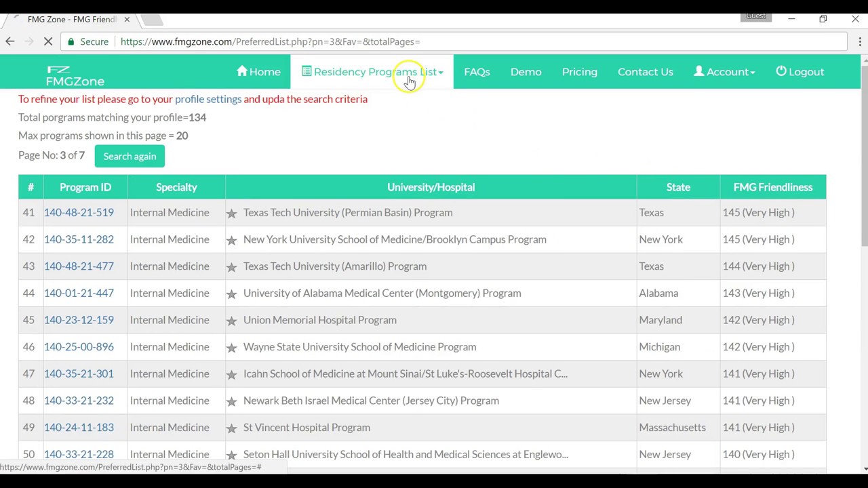Open program 140-48-21-477
The width and height of the screenshot is (868, 488).
point(79,266)
